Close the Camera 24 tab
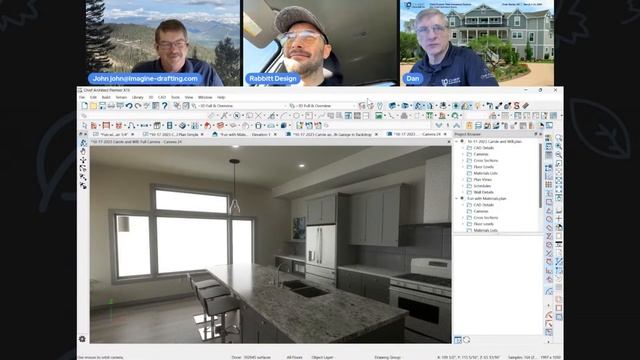The width and height of the screenshot is (640, 360). (x=445, y=134)
